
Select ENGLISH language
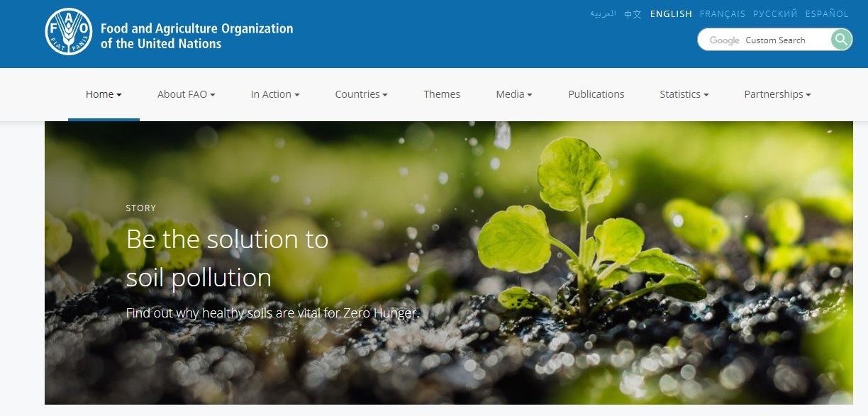pyautogui.click(x=671, y=13)
